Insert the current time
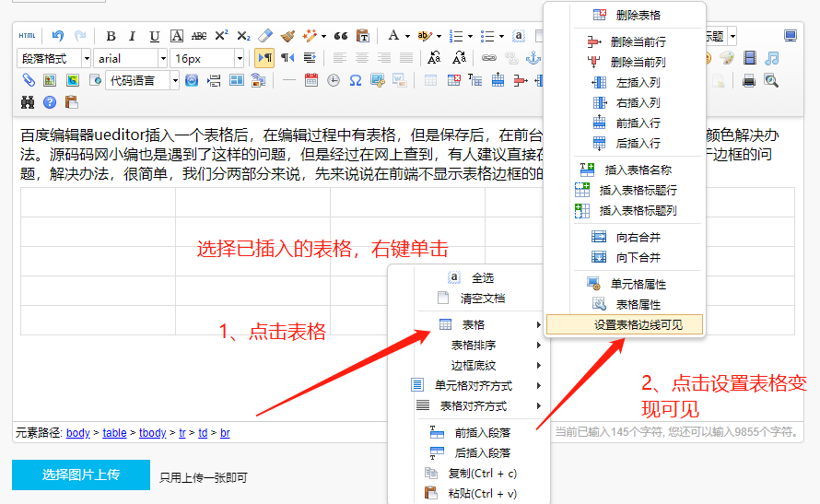This screenshot has width=820, height=504. click(x=334, y=80)
